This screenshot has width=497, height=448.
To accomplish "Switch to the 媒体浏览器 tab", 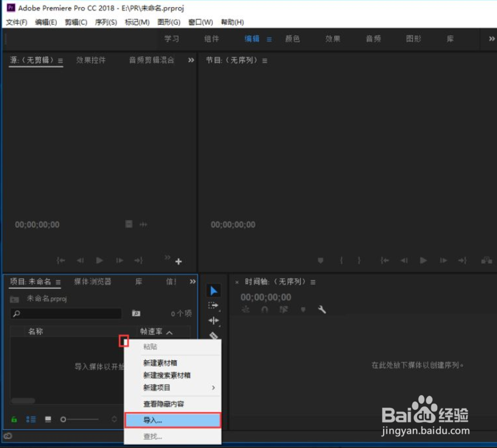I will [93, 282].
